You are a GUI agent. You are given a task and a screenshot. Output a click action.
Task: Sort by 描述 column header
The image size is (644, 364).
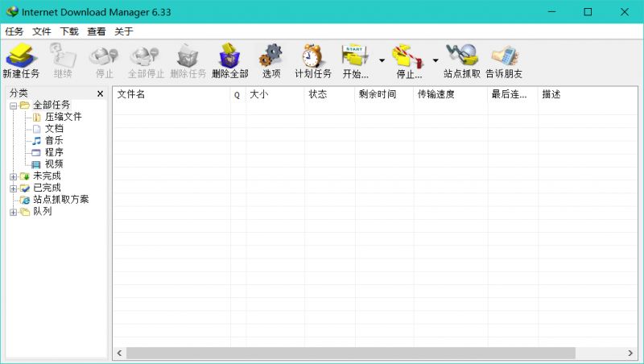[x=588, y=94]
